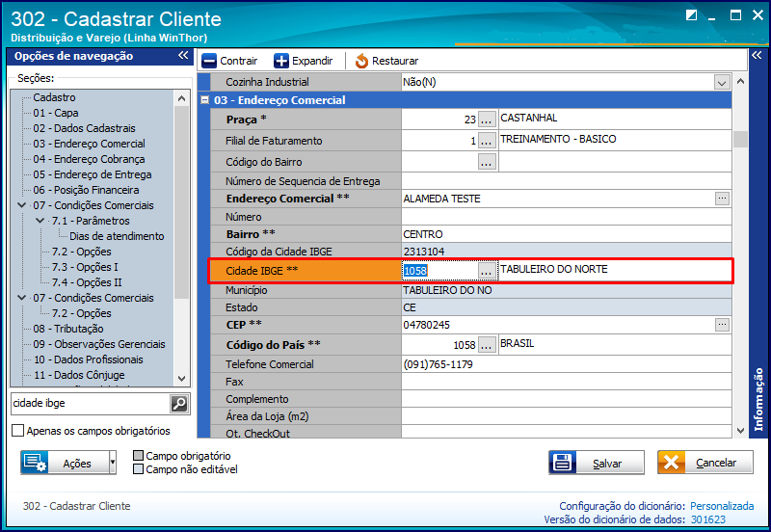
Task: Select 09 - Observações Gerenciais section
Action: [99, 344]
